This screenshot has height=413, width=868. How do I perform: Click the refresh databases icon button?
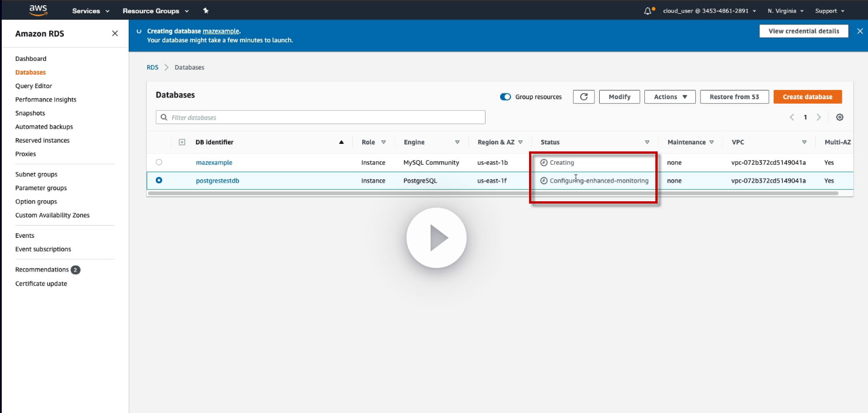click(x=583, y=97)
